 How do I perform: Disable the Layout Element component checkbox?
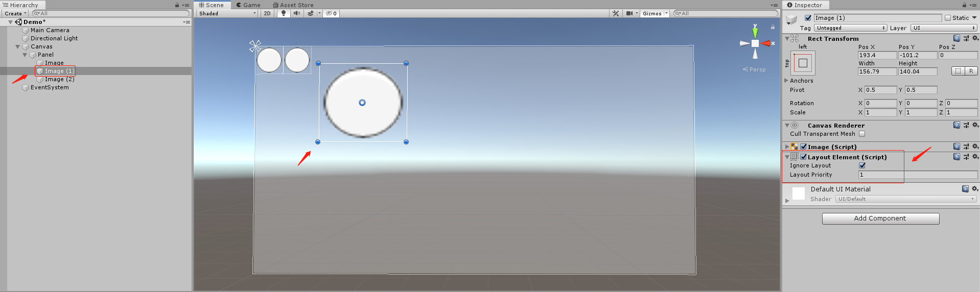804,157
